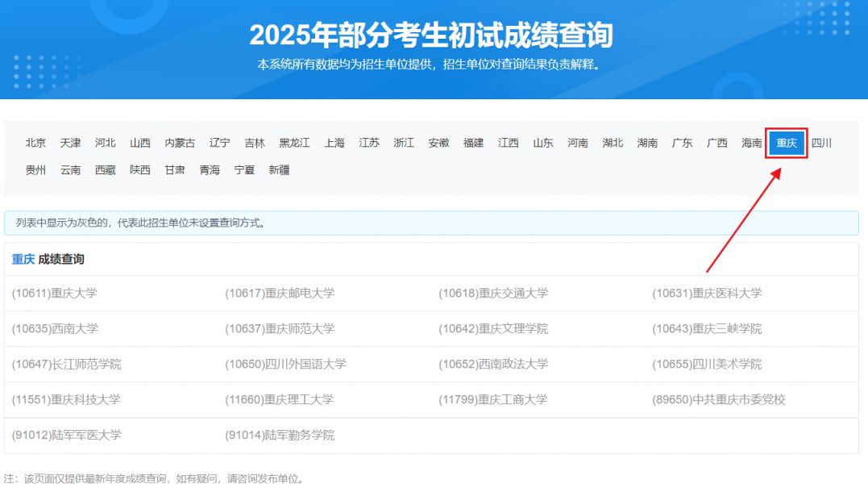Click the highlighted 重庆 province tab

coord(787,143)
